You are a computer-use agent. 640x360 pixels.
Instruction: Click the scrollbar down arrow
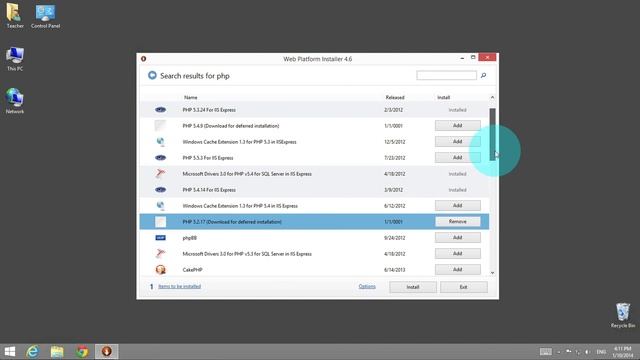click(x=492, y=273)
